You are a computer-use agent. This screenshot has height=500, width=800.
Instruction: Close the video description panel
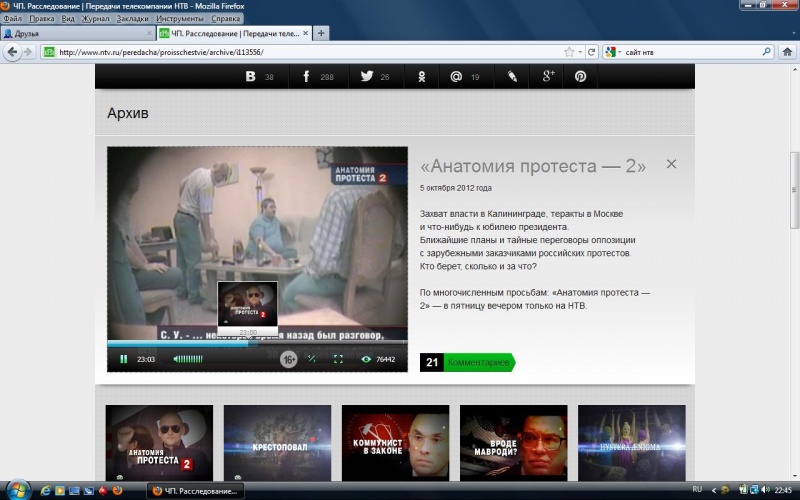(x=671, y=164)
